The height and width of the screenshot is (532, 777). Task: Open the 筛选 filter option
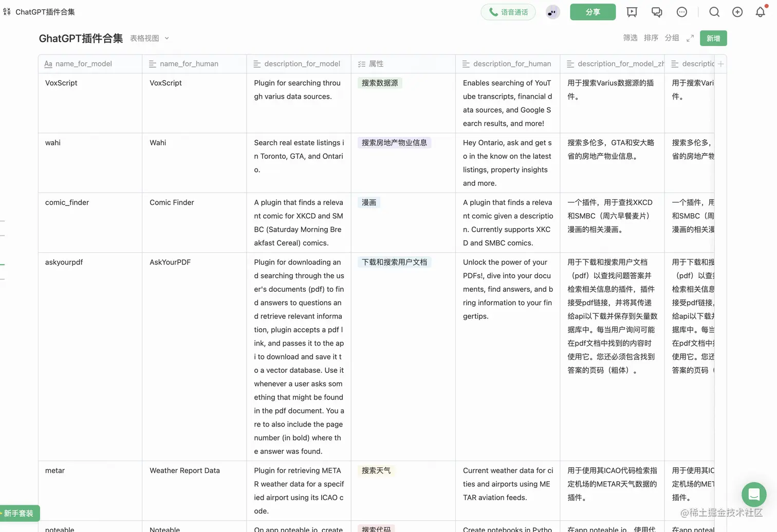(x=630, y=37)
